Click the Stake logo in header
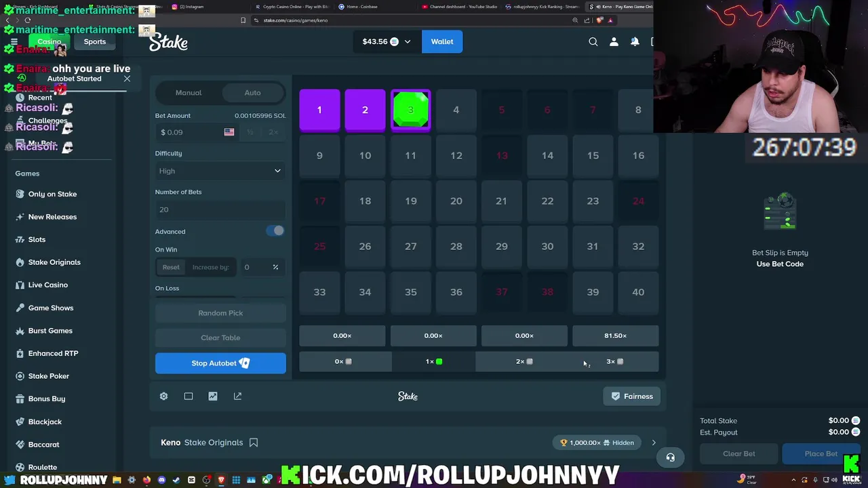The width and height of the screenshot is (868, 488). 168,42
